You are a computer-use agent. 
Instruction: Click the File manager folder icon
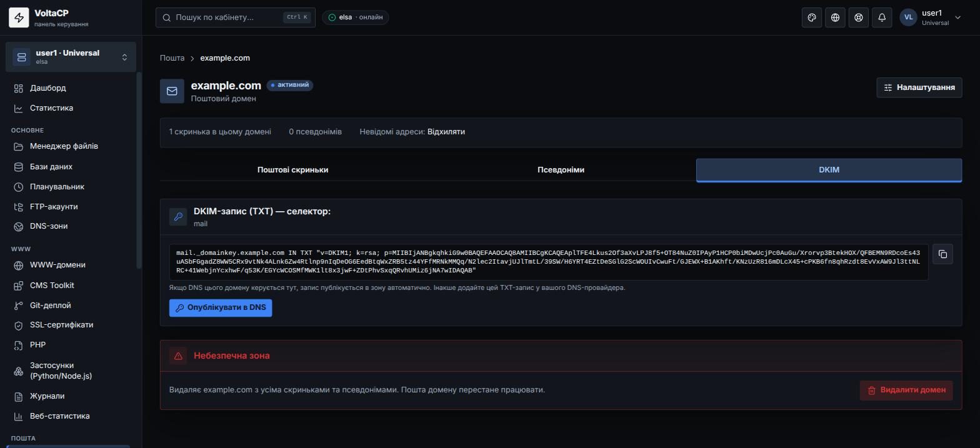click(x=19, y=146)
